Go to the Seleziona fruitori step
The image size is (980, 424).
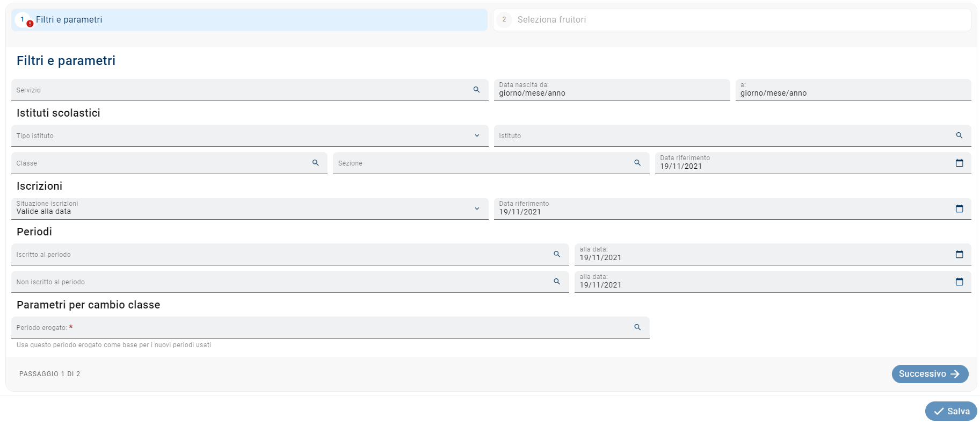pos(732,20)
